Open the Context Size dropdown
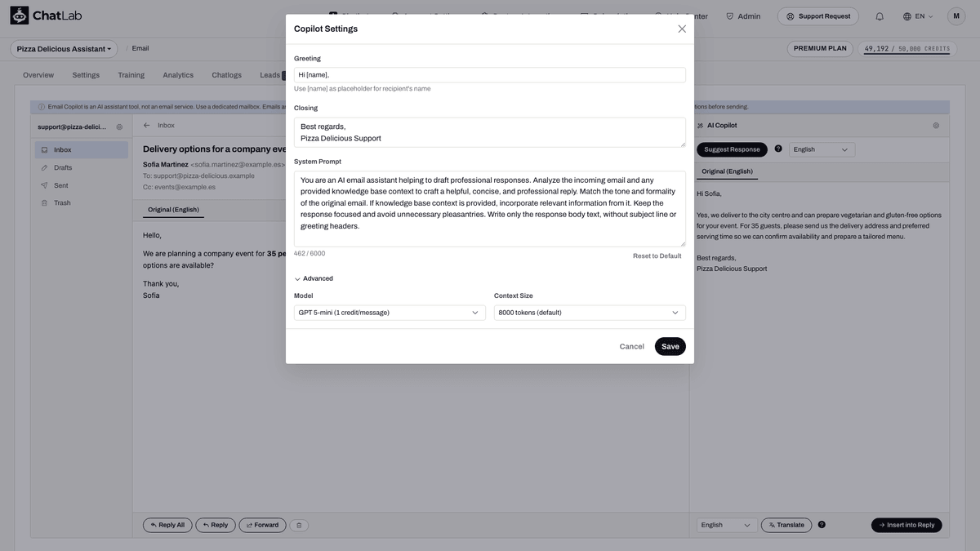980x551 pixels. [x=590, y=313]
